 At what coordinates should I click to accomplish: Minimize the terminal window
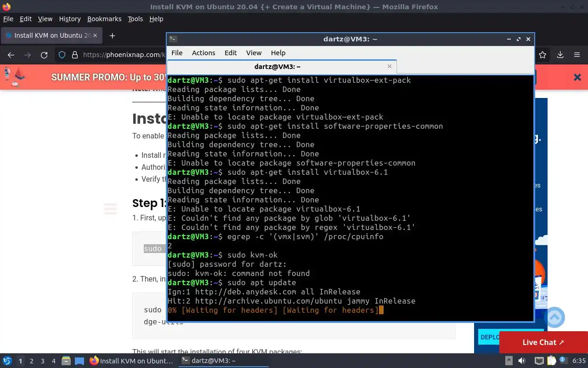point(509,39)
